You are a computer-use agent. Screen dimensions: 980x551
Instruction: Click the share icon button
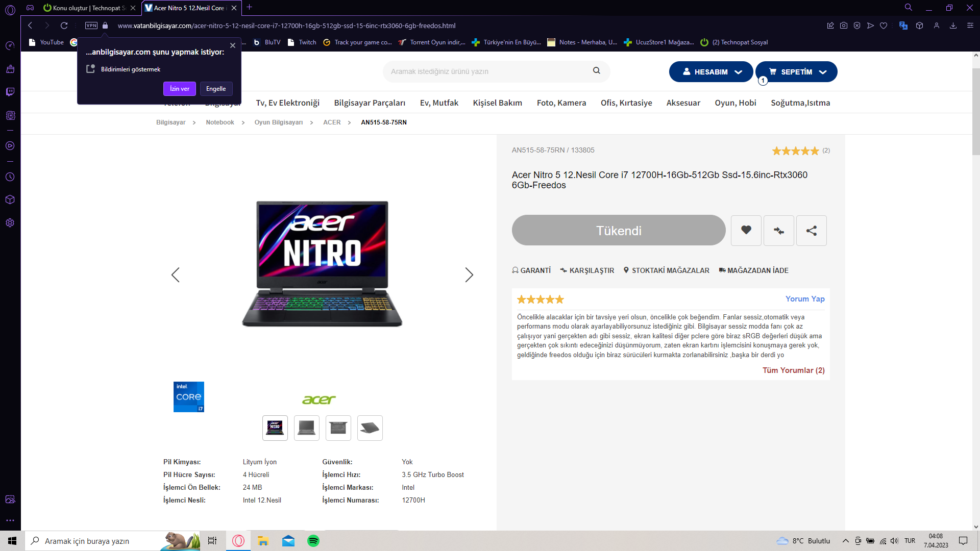click(x=811, y=231)
